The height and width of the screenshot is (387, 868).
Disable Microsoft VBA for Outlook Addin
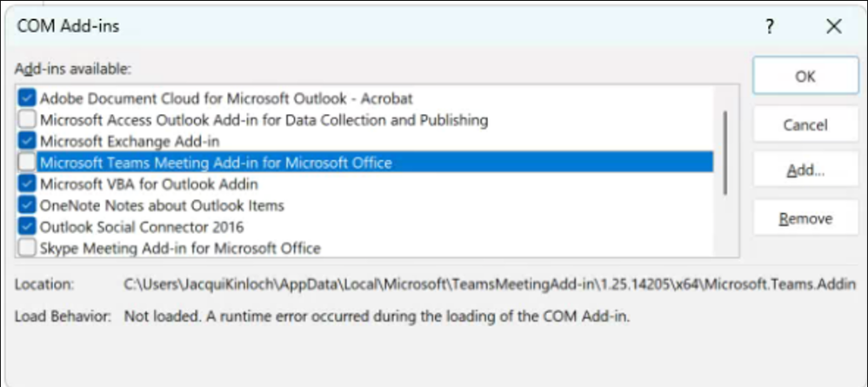[27, 184]
